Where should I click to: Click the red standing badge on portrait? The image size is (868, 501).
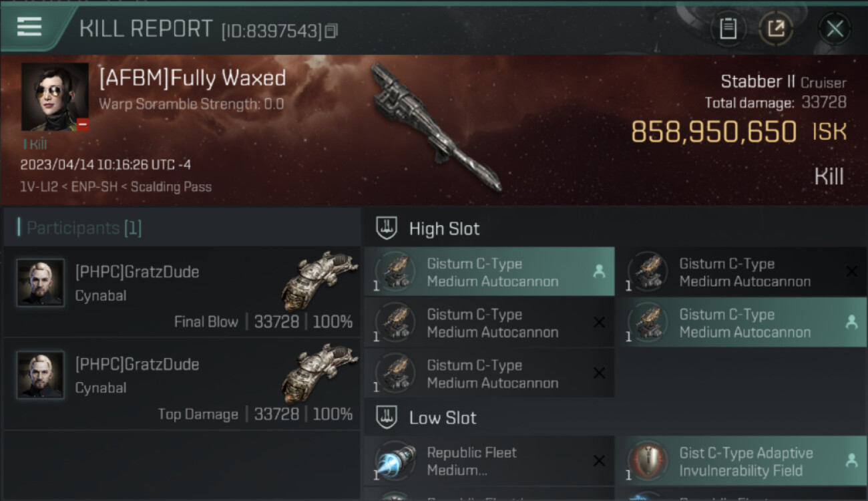coord(83,124)
